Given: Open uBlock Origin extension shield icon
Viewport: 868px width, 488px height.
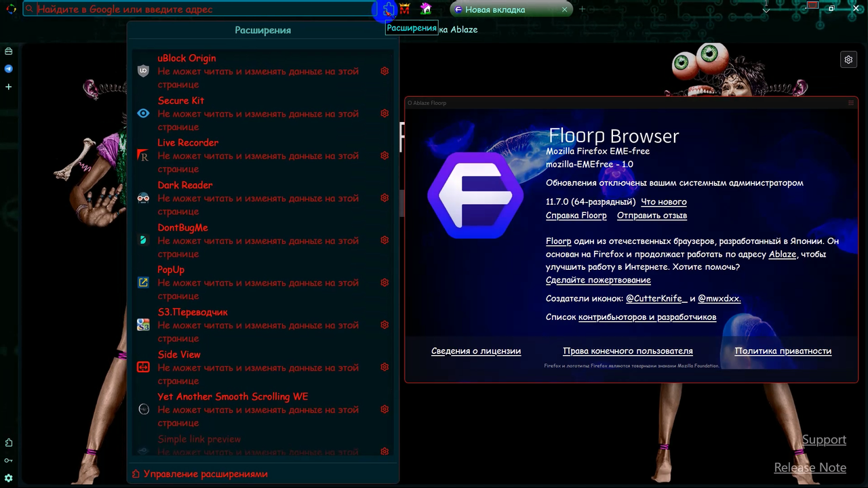Looking at the screenshot, I should click(143, 71).
